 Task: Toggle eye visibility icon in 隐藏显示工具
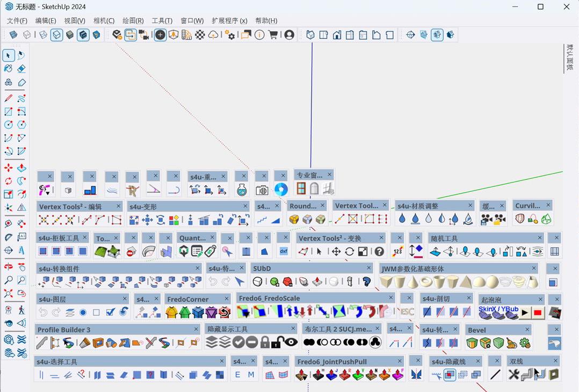pos(291,342)
